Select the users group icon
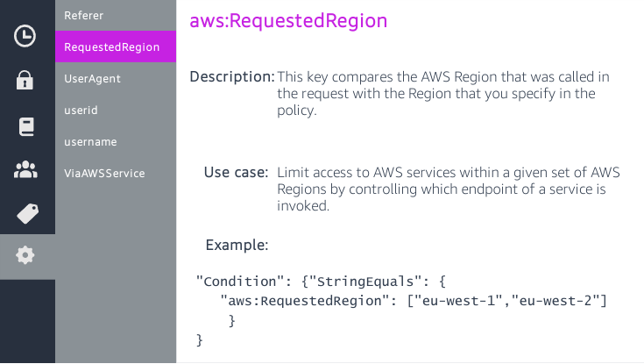The height and width of the screenshot is (364, 644). point(25,169)
